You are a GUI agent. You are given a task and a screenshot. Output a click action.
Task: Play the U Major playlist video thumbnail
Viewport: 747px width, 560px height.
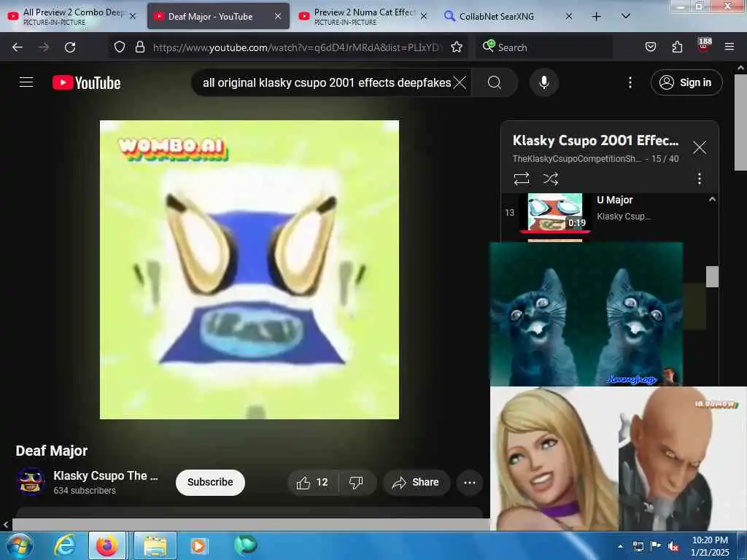coord(555,212)
